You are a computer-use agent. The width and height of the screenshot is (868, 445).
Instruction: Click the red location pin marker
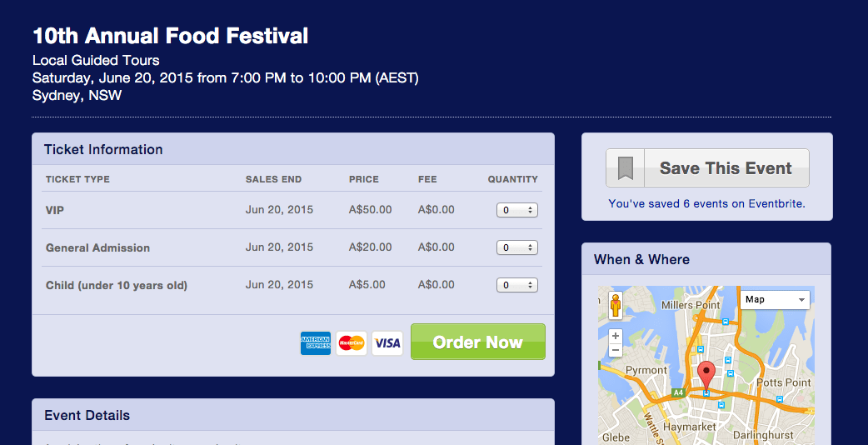tap(706, 375)
